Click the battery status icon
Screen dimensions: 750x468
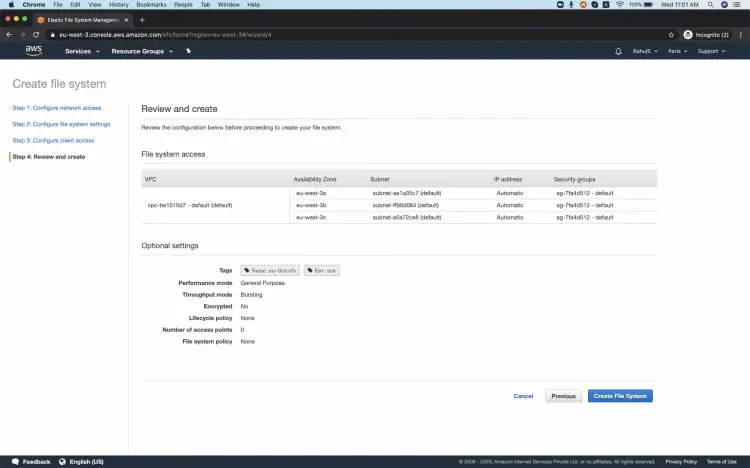click(x=649, y=4)
